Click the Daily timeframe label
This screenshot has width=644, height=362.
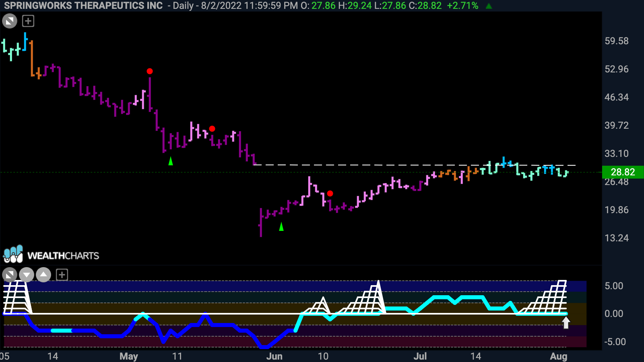(183, 6)
